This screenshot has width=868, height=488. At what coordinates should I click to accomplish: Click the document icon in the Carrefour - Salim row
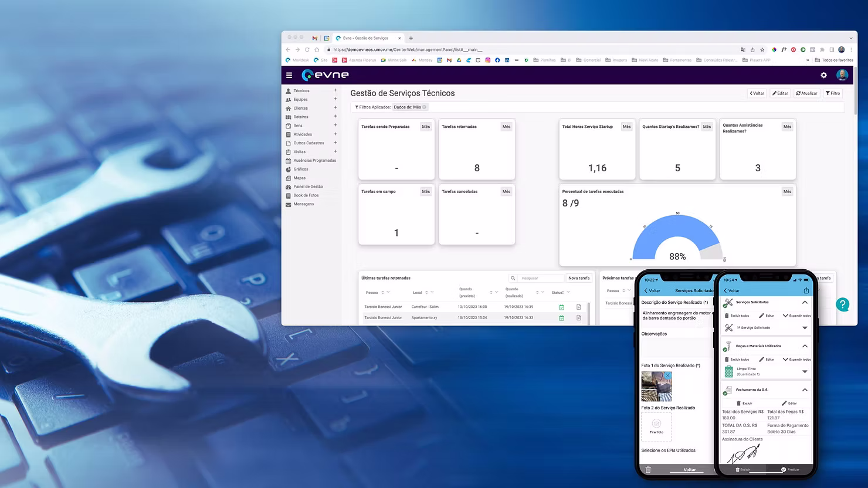[x=578, y=307]
